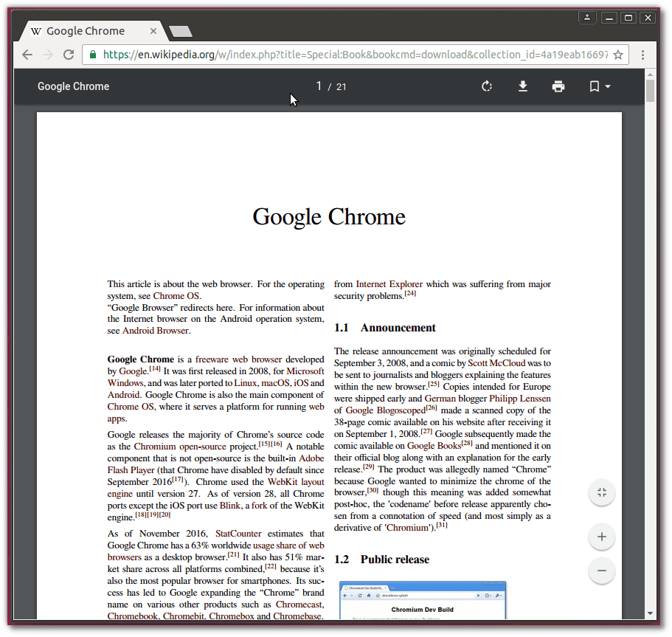Zoom in on the PDF
Image resolution: width=672 pixels, height=637 pixels.
tap(602, 537)
